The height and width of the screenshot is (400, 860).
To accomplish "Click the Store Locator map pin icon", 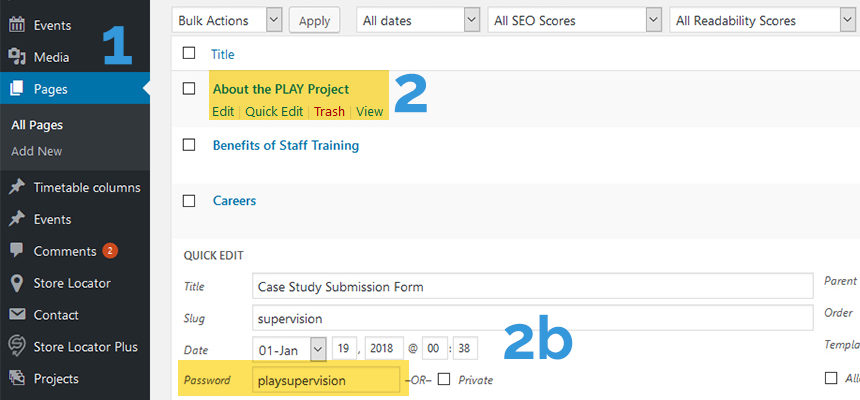I will (17, 283).
